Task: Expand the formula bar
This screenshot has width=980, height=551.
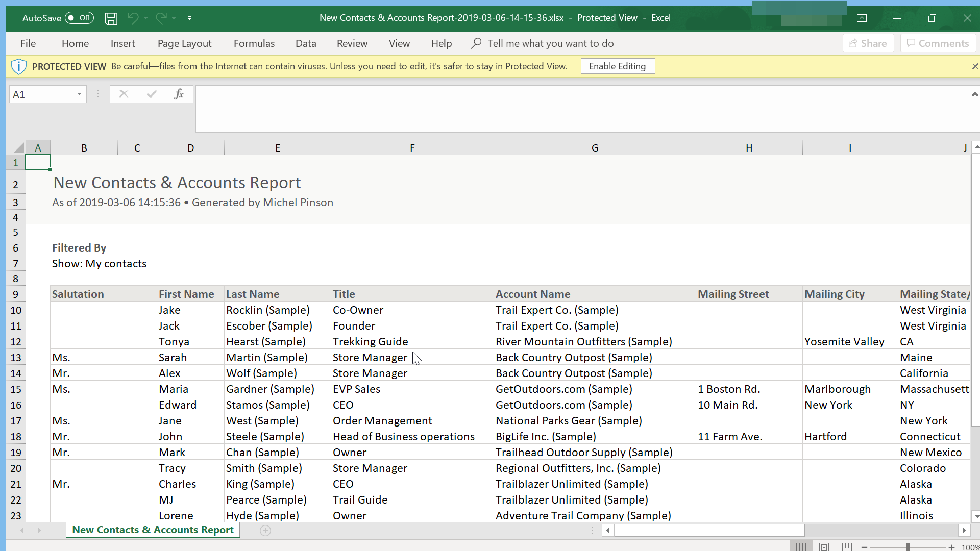Action: pos(975,94)
